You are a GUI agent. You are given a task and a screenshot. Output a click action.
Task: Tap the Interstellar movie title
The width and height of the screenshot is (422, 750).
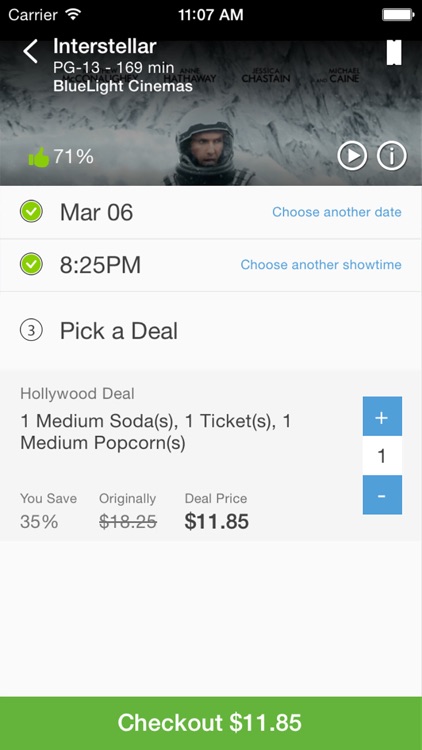(105, 47)
